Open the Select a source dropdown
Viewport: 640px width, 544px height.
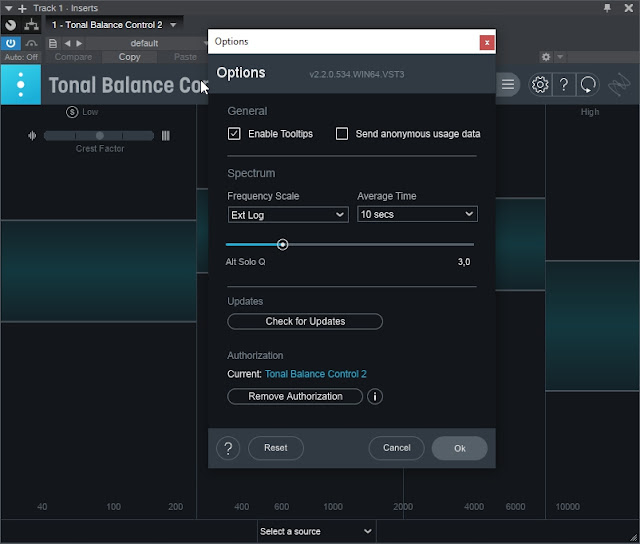click(x=316, y=531)
